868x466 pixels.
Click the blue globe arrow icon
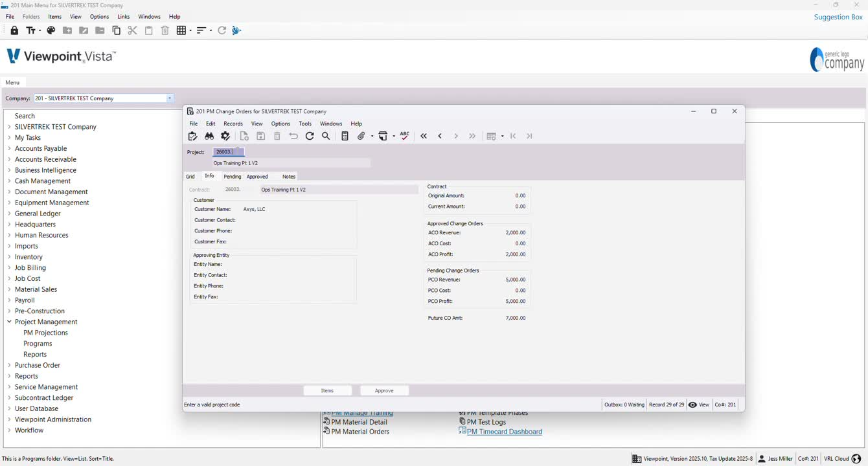(x=236, y=30)
